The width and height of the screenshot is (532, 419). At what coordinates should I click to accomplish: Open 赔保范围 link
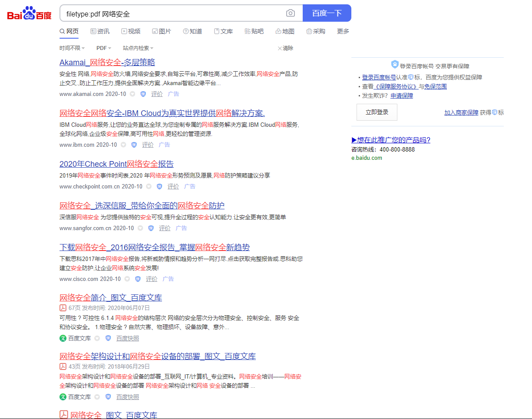pos(436,86)
